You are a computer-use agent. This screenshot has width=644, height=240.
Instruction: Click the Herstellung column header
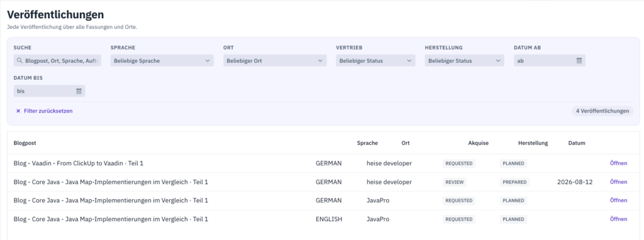(x=533, y=143)
